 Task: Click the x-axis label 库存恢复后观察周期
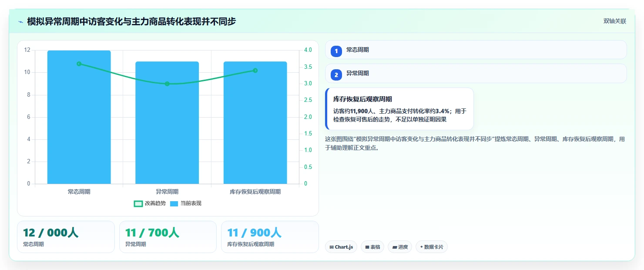click(255, 192)
